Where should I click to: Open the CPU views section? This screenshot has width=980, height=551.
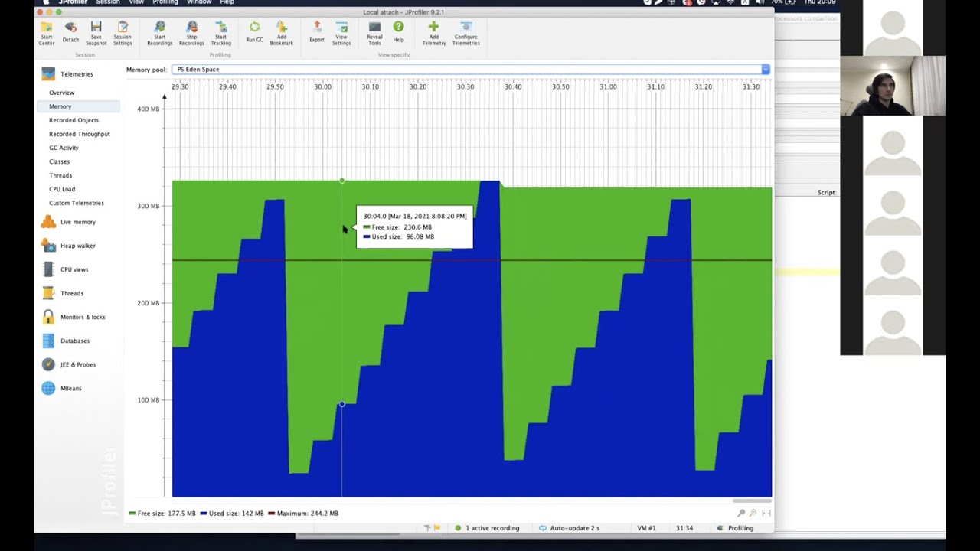(65, 269)
